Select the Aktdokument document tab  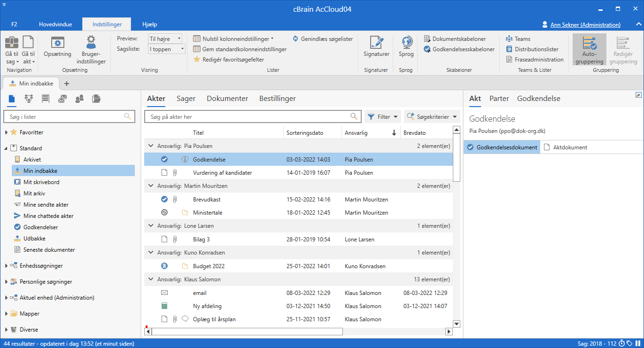tap(566, 147)
